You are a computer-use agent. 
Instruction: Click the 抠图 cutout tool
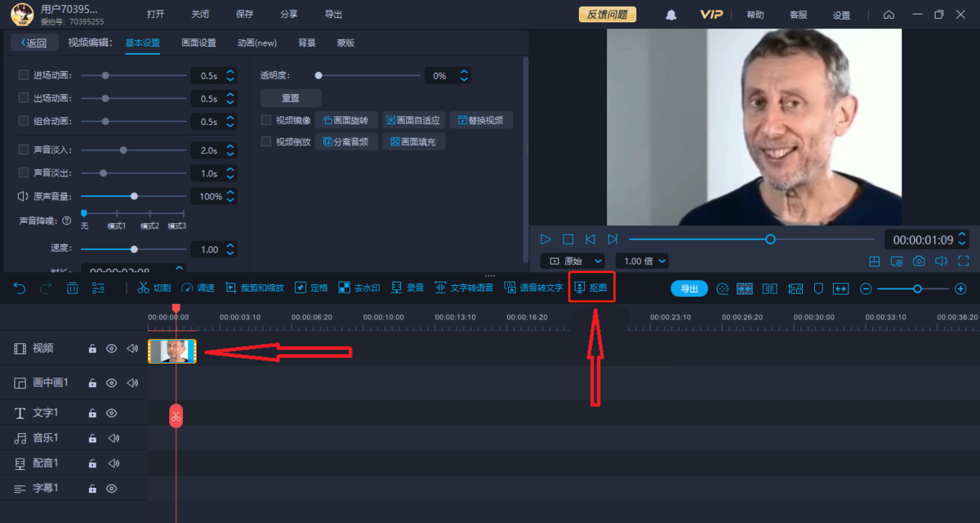pos(591,288)
